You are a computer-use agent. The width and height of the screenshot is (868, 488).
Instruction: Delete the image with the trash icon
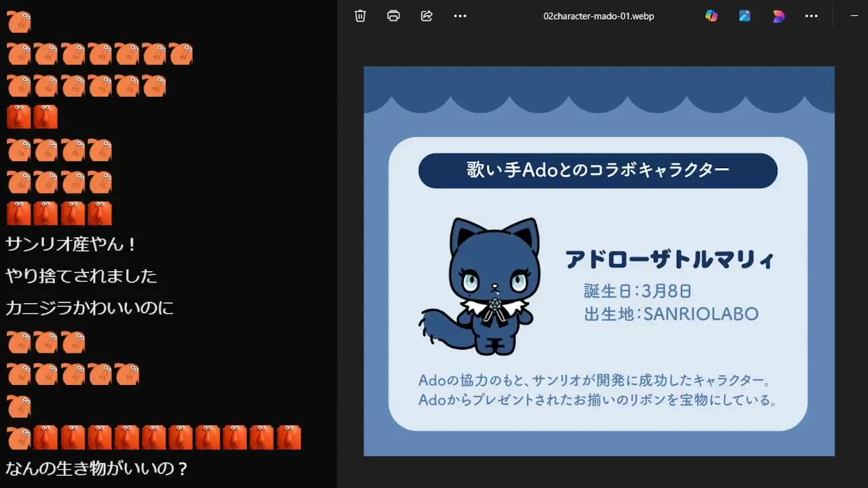[360, 16]
